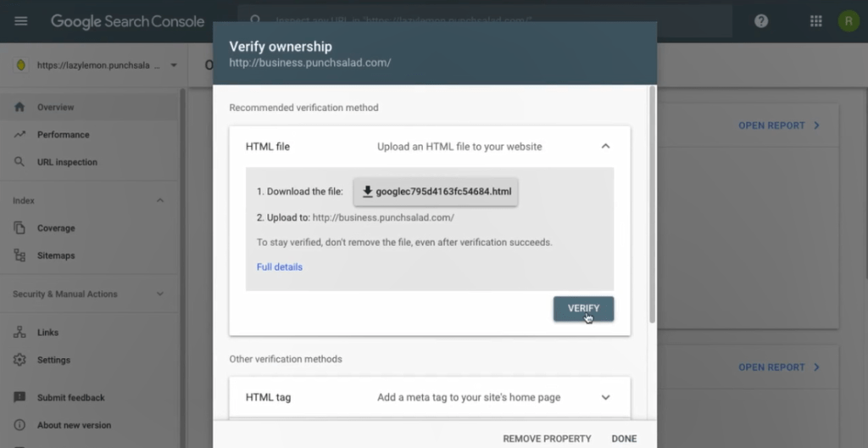Collapse the HTML file verification section

click(605, 147)
